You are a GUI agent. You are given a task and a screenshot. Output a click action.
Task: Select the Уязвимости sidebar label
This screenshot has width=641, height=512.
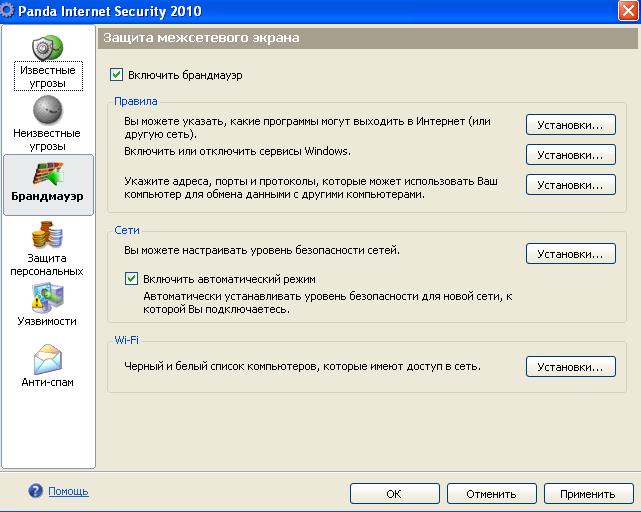(x=47, y=321)
